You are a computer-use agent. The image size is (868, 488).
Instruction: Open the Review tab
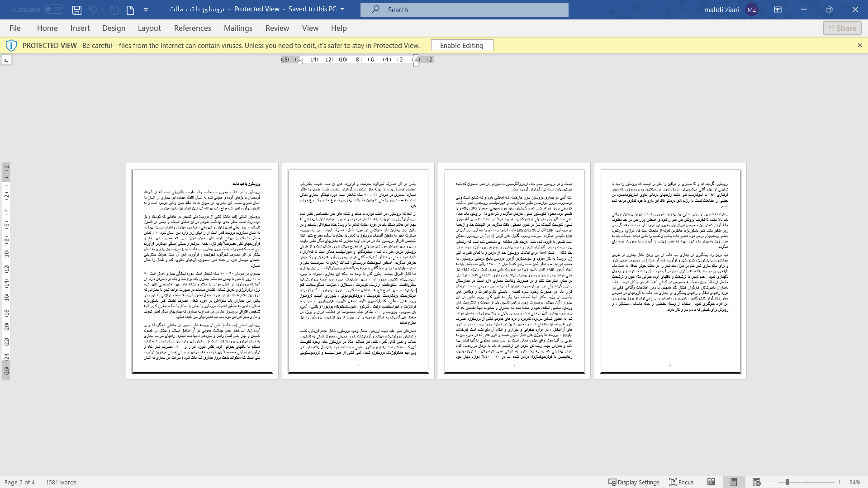pyautogui.click(x=277, y=28)
